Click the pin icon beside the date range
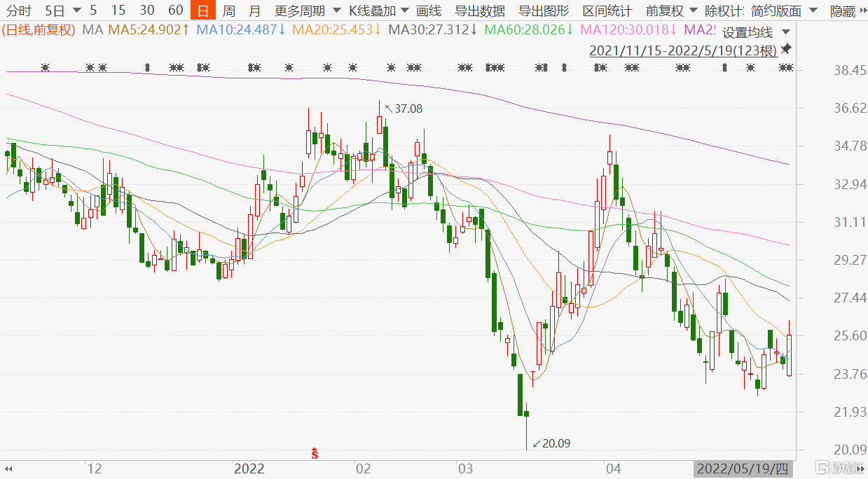 click(x=786, y=49)
